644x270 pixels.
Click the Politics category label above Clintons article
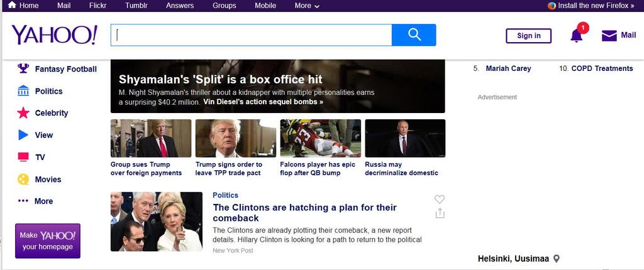click(x=226, y=195)
